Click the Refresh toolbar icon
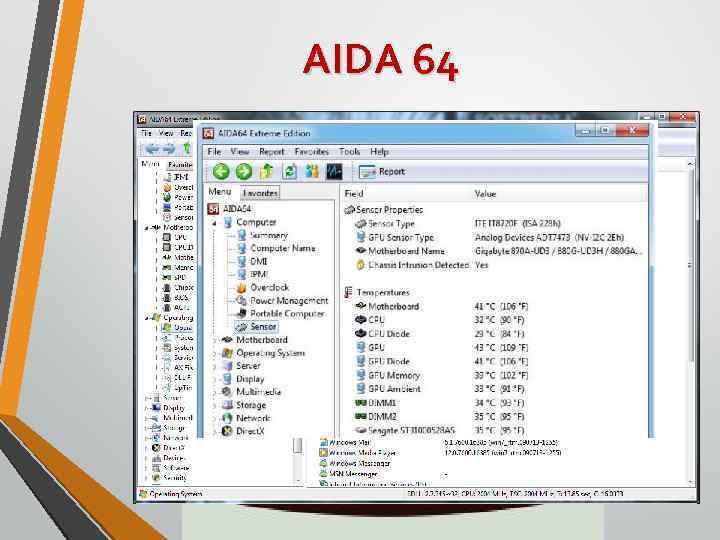This screenshot has height=540, width=720. click(x=290, y=172)
